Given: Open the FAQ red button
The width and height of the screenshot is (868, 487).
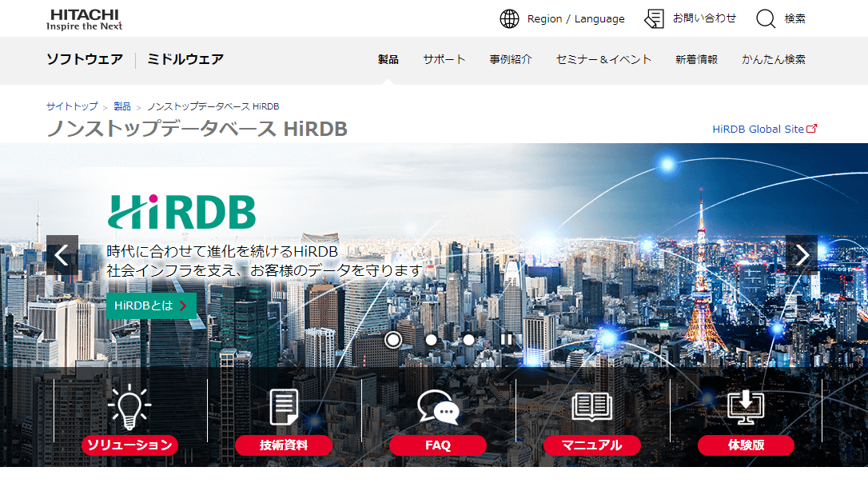Looking at the screenshot, I should 438,445.
